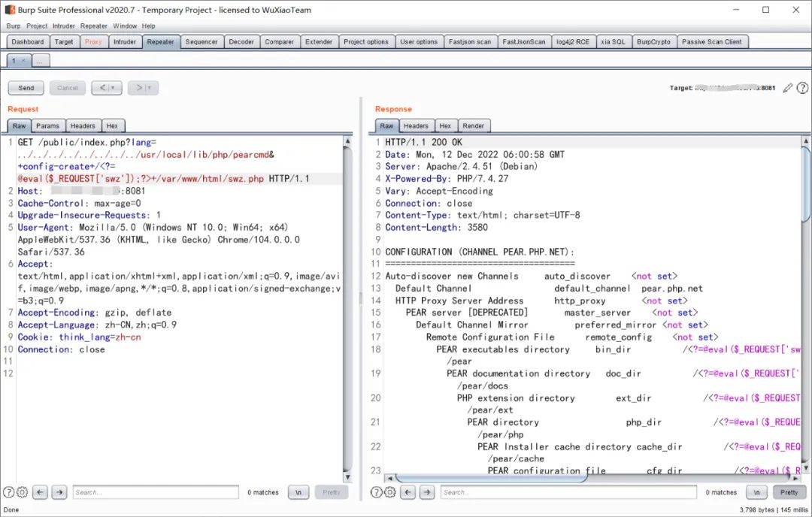The width and height of the screenshot is (812, 517).
Task: Open the Window menu
Action: [x=125, y=26]
